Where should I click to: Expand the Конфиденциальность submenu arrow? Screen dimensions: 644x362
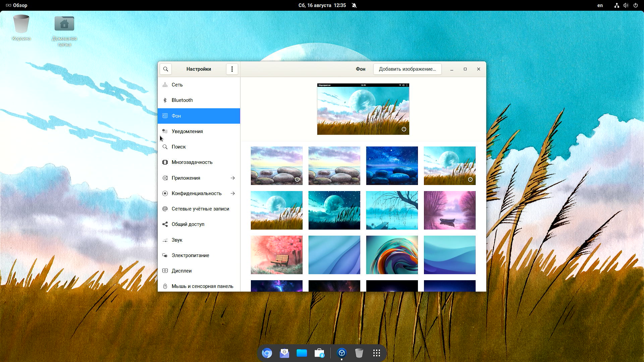tap(232, 193)
